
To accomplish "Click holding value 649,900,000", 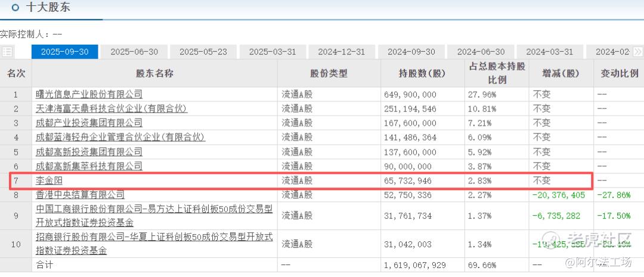I will tap(410, 95).
